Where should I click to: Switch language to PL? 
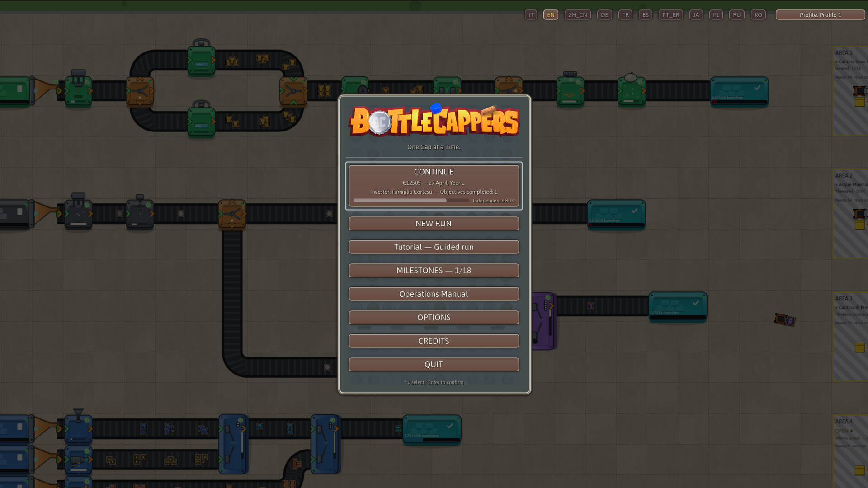click(716, 15)
